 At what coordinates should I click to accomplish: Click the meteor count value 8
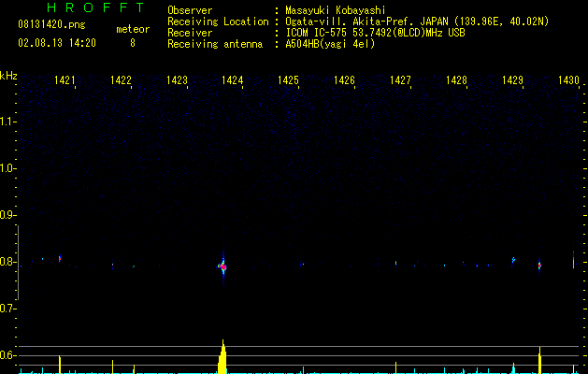click(132, 43)
